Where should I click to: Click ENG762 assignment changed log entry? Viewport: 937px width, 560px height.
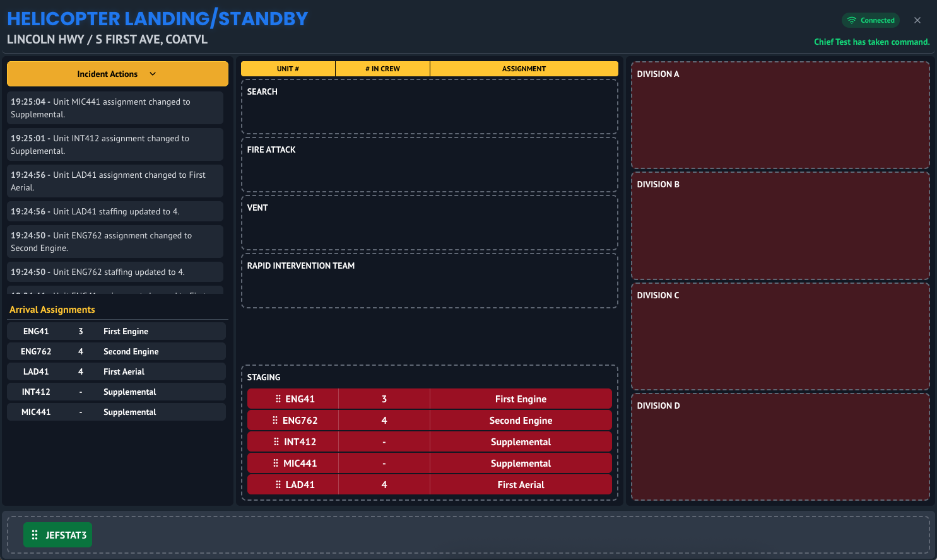115,242
